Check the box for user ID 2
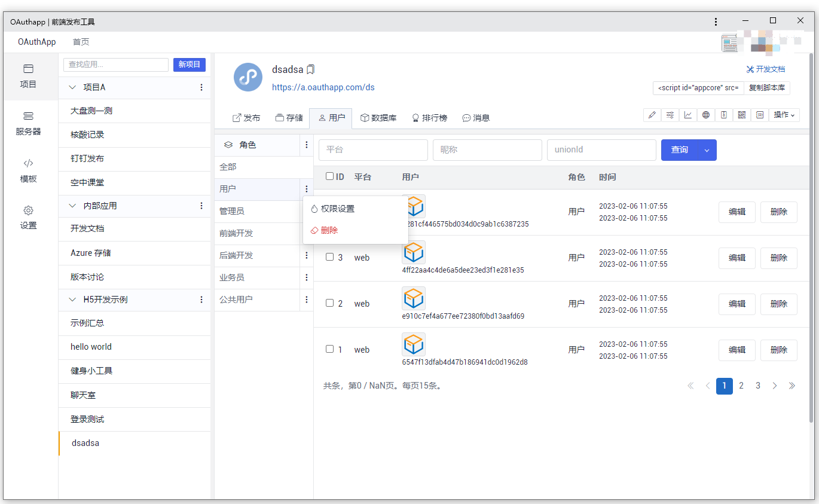The image size is (819, 504). tap(329, 303)
